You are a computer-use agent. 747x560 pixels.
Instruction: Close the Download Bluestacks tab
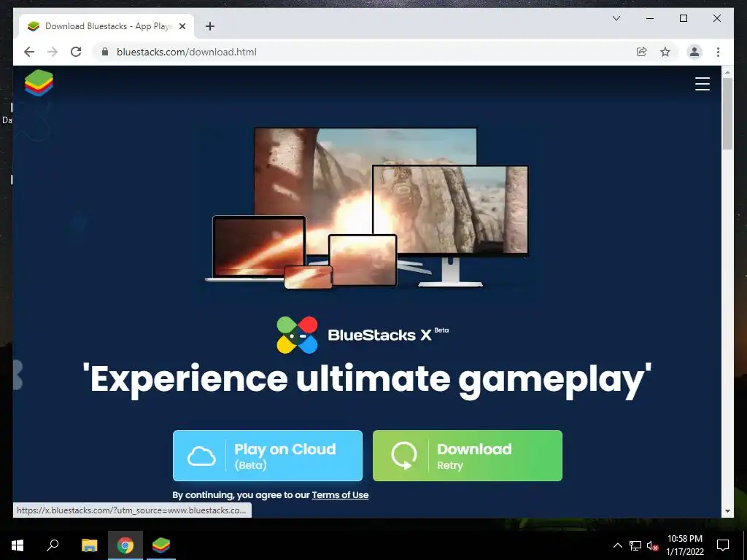tap(182, 26)
